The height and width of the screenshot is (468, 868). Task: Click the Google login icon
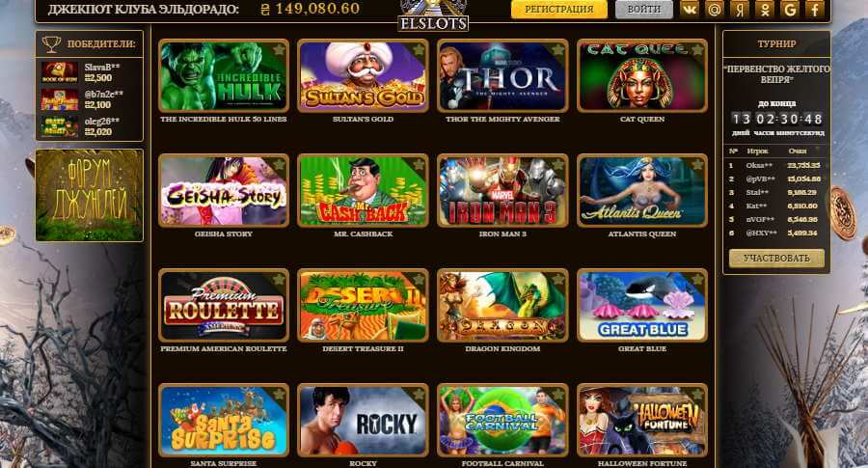(790, 9)
